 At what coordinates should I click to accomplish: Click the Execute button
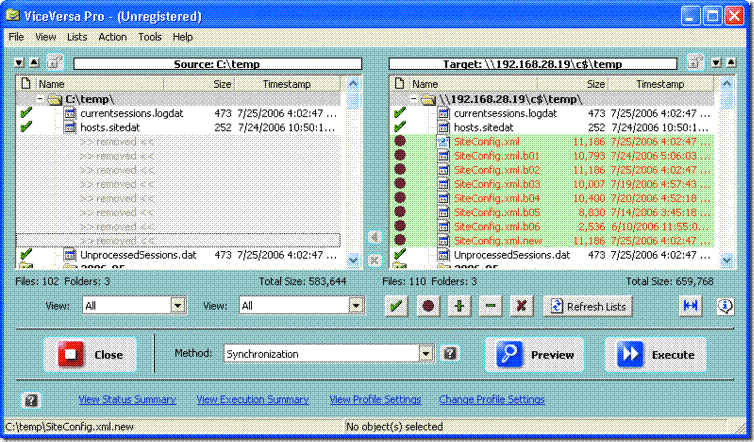pyautogui.click(x=655, y=354)
